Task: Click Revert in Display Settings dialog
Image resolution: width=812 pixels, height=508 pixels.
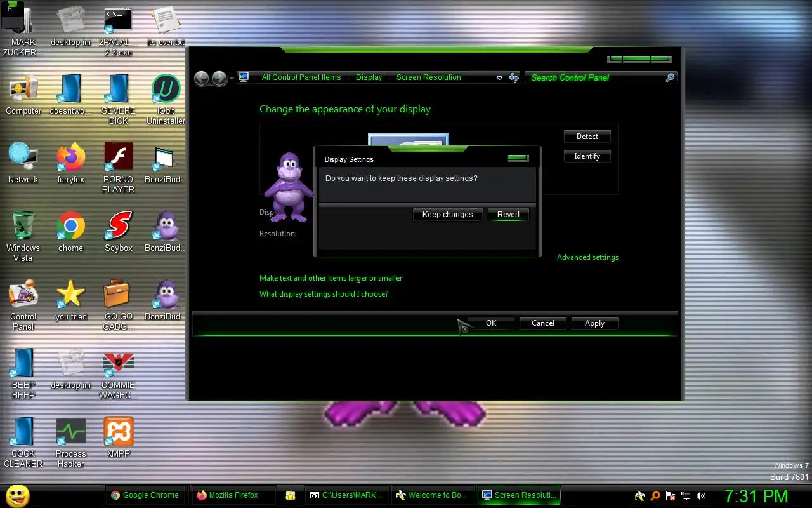Action: coord(508,215)
